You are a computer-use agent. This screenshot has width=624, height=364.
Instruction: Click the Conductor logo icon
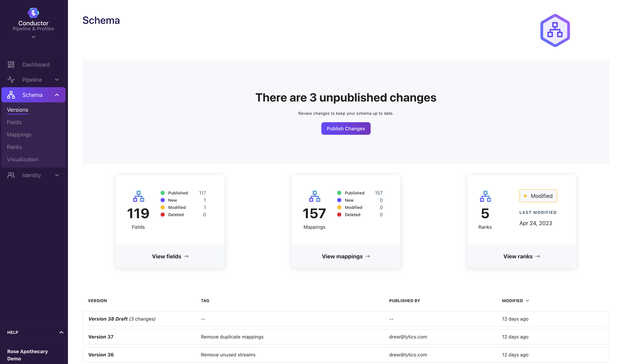pos(33,13)
